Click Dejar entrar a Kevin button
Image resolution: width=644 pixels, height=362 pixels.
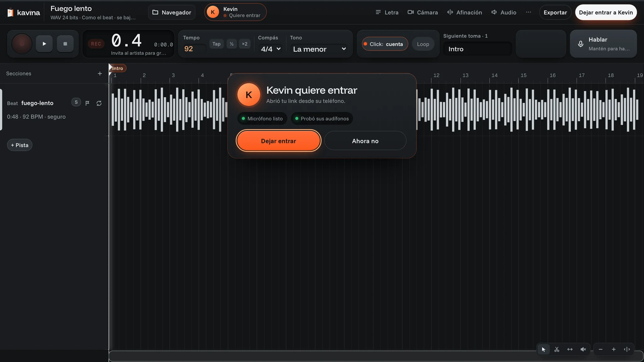click(x=606, y=12)
